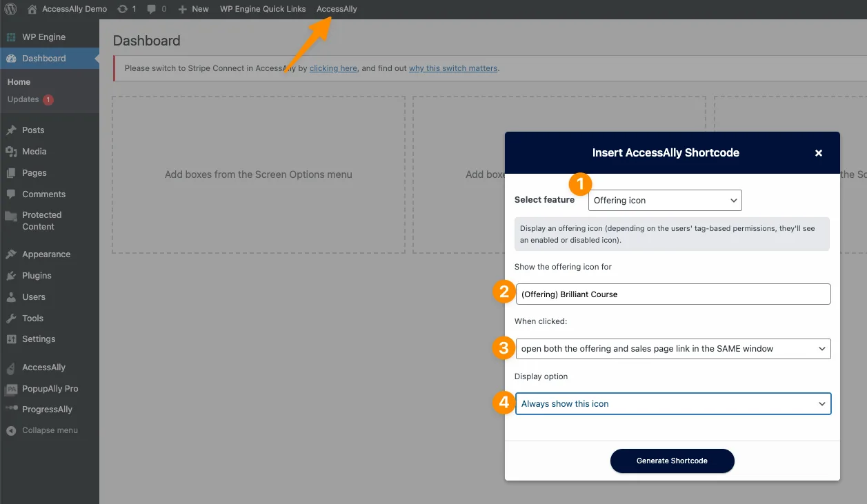The image size is (867, 504).
Task: Click the Media icon in sidebar
Action: coord(11,152)
